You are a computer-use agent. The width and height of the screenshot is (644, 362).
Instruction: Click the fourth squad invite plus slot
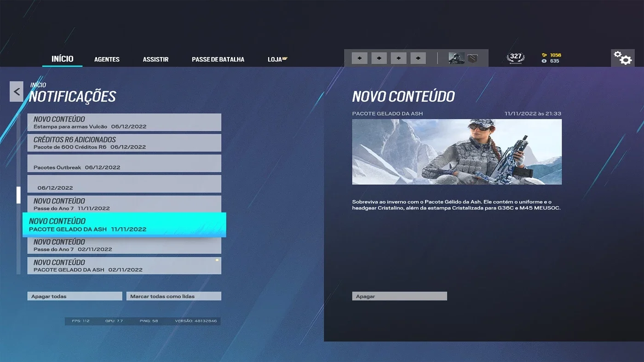(x=418, y=58)
